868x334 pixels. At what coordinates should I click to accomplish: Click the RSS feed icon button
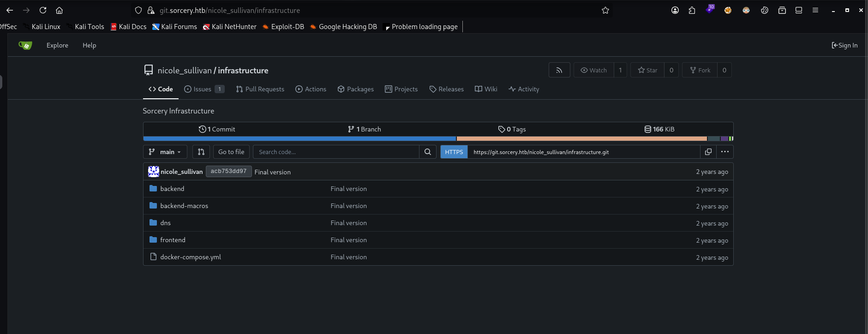(559, 70)
